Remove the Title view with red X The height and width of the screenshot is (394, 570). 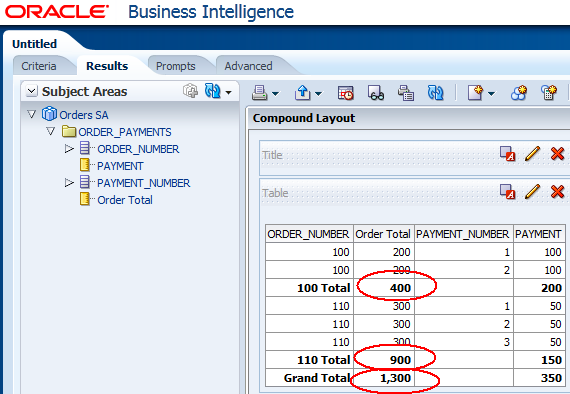[557, 154]
